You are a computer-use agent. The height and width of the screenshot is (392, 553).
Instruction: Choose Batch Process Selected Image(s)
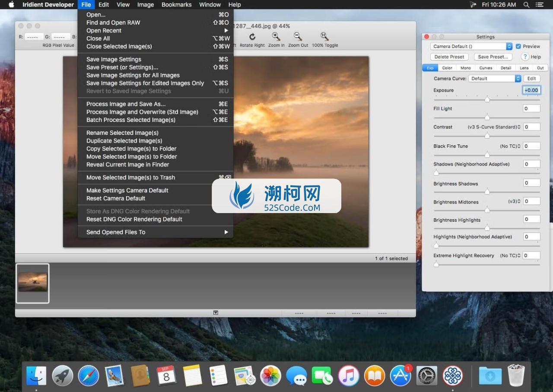point(156,120)
